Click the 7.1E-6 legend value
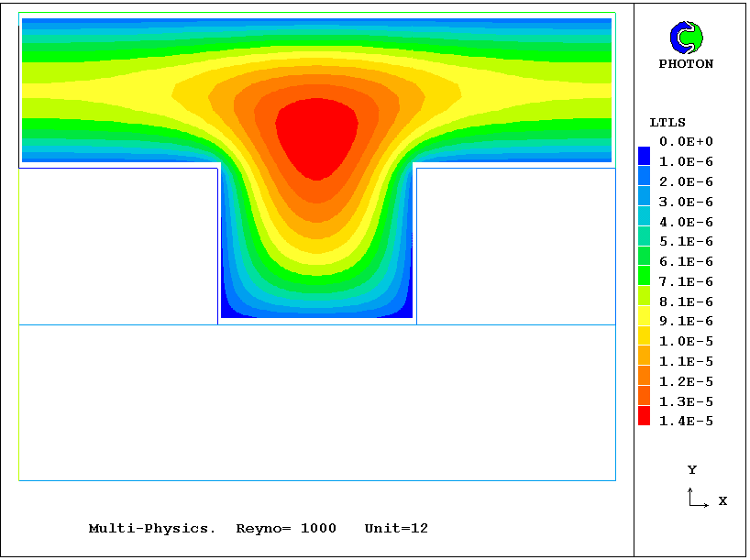The image size is (750, 560). click(x=687, y=281)
